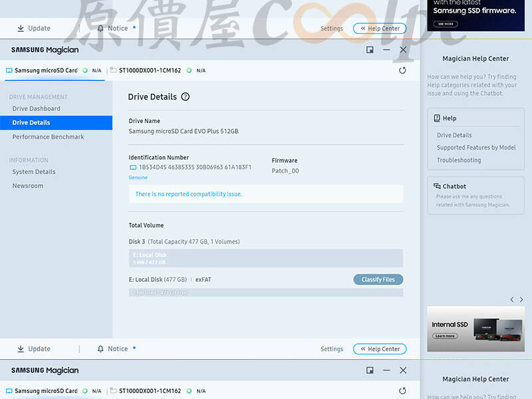Screen dimensions: 532x399
Task: Open the Troubleshooting help link
Action: tap(459, 160)
